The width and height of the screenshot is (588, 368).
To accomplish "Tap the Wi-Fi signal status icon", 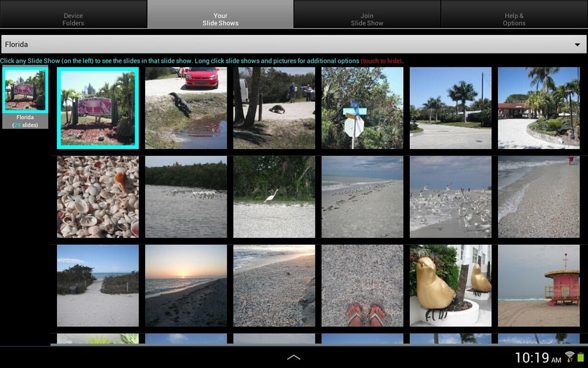I will [x=570, y=357].
